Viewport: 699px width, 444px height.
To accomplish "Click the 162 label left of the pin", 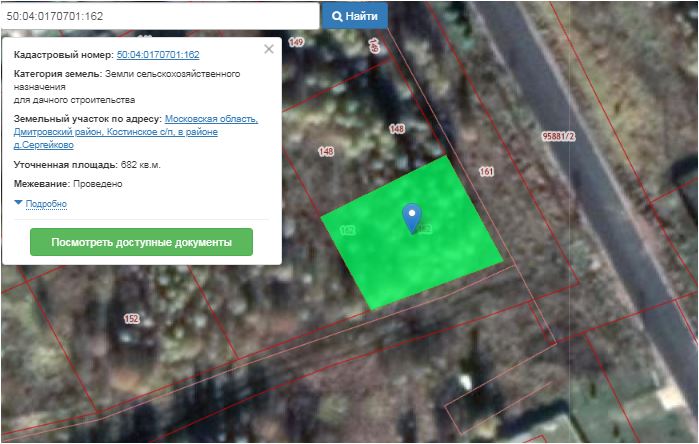I will (x=348, y=230).
